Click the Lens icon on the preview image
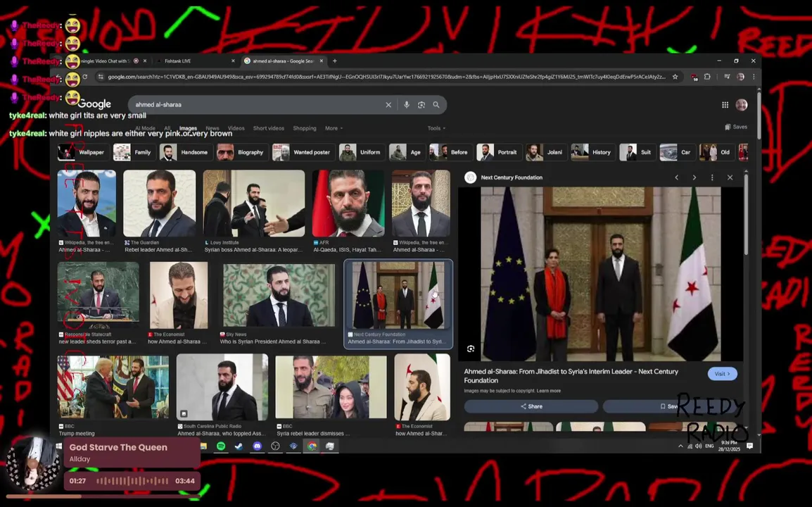 pyautogui.click(x=471, y=349)
